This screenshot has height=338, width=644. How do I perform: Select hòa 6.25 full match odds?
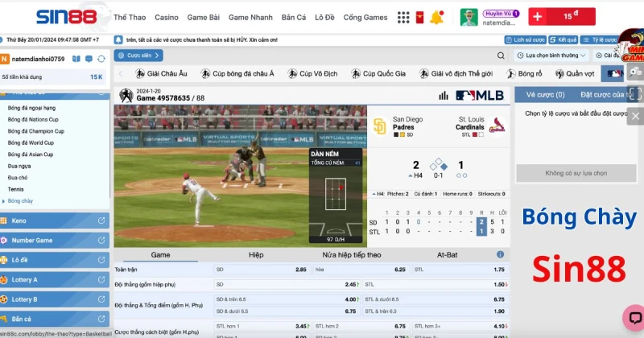tap(360, 270)
